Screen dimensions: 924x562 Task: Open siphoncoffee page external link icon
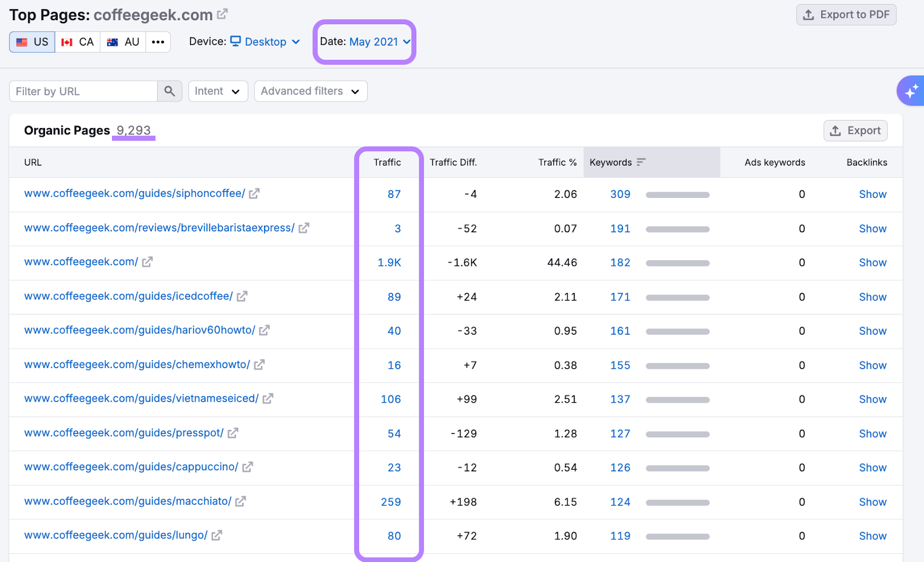click(x=254, y=194)
